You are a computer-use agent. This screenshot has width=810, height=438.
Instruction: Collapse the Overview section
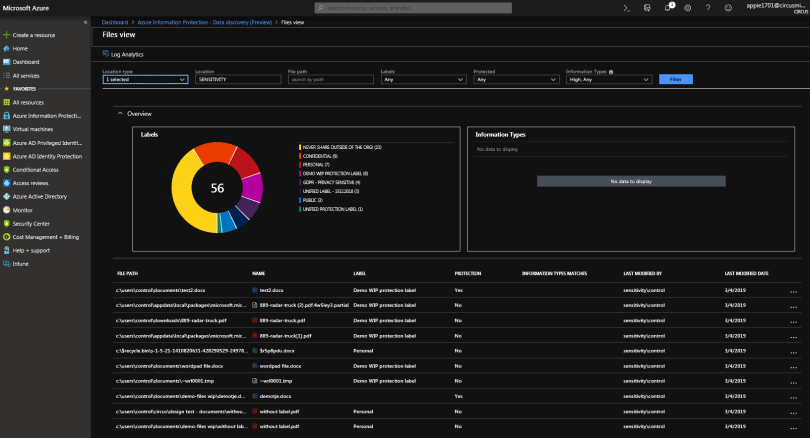[119, 114]
